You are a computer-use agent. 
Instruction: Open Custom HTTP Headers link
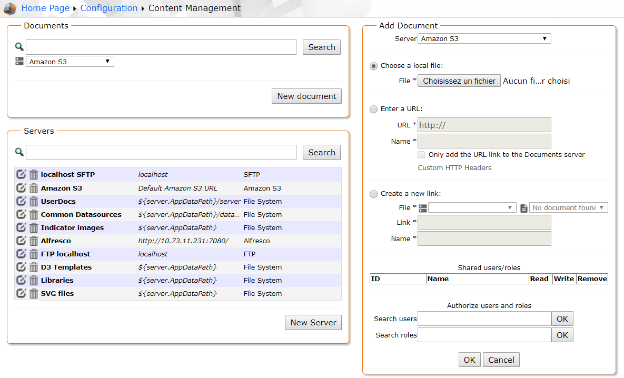(454, 168)
